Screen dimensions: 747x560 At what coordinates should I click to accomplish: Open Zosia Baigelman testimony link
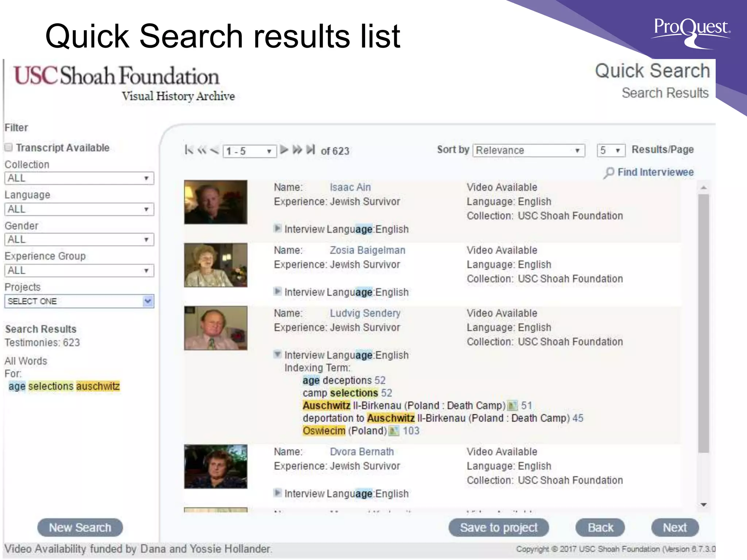click(x=367, y=250)
